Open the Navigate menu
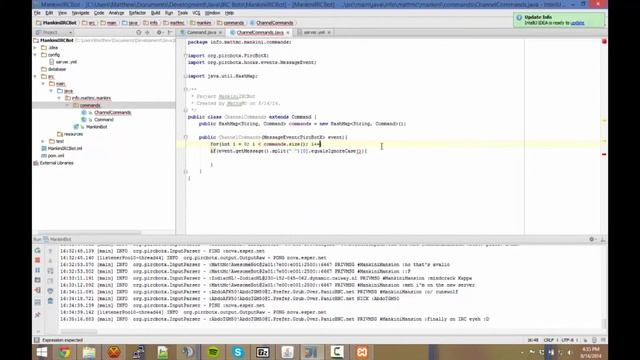The width and height of the screenshot is (640, 360). (80, 13)
